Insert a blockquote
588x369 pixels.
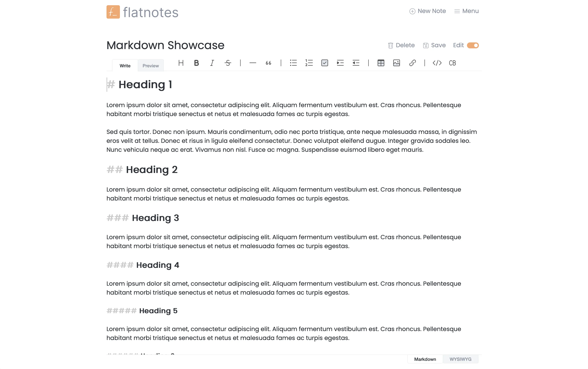(x=268, y=63)
